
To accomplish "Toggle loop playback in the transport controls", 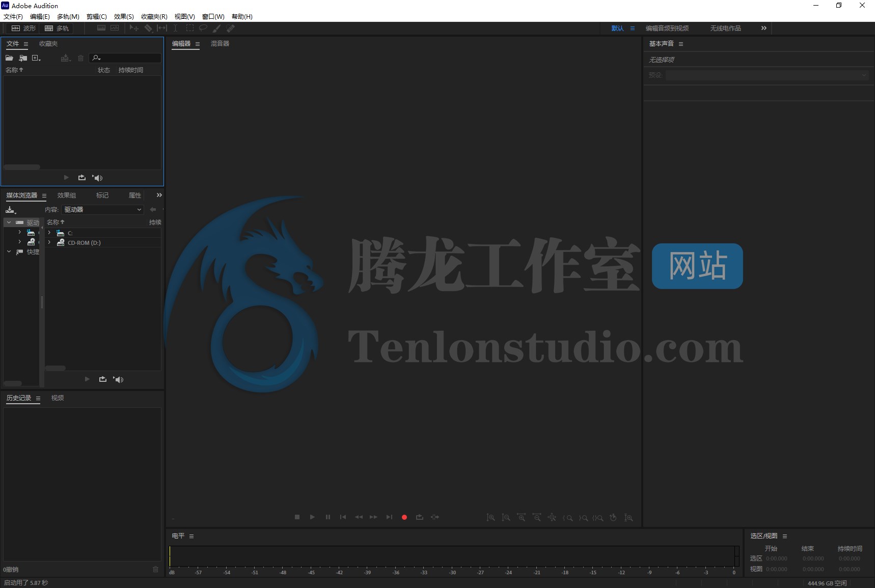I will tap(420, 517).
